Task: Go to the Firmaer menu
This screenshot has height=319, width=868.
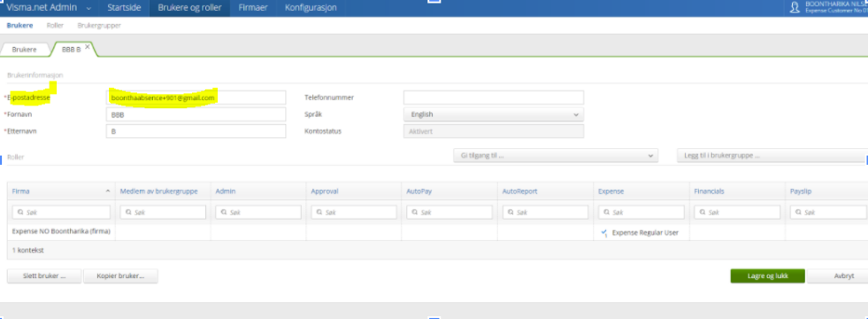Action: [253, 8]
